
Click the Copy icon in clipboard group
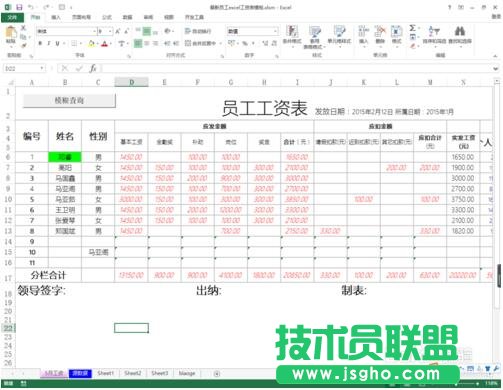click(x=23, y=36)
